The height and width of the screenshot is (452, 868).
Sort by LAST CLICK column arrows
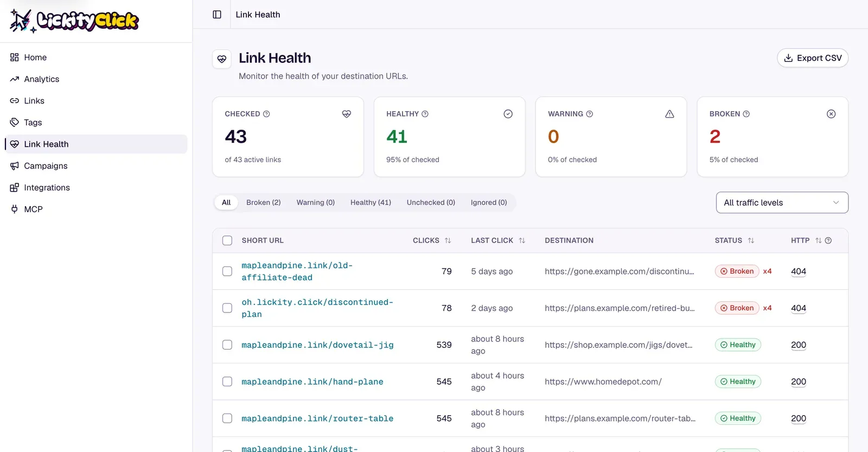point(522,240)
